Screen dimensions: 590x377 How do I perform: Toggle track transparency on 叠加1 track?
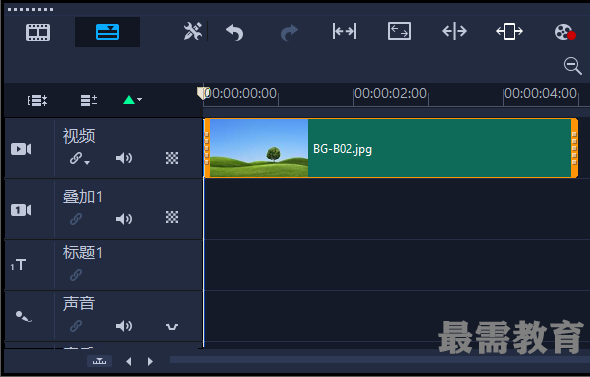point(172,217)
